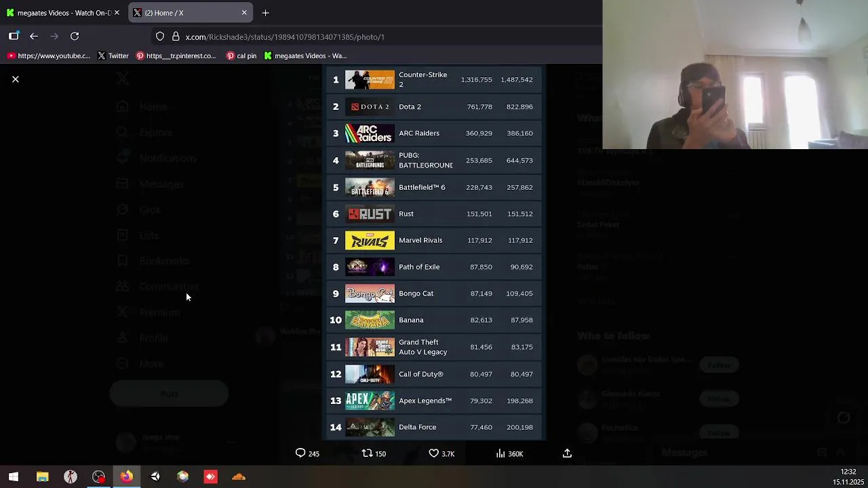
Task: Click the Path of Exile title
Action: [x=419, y=267]
